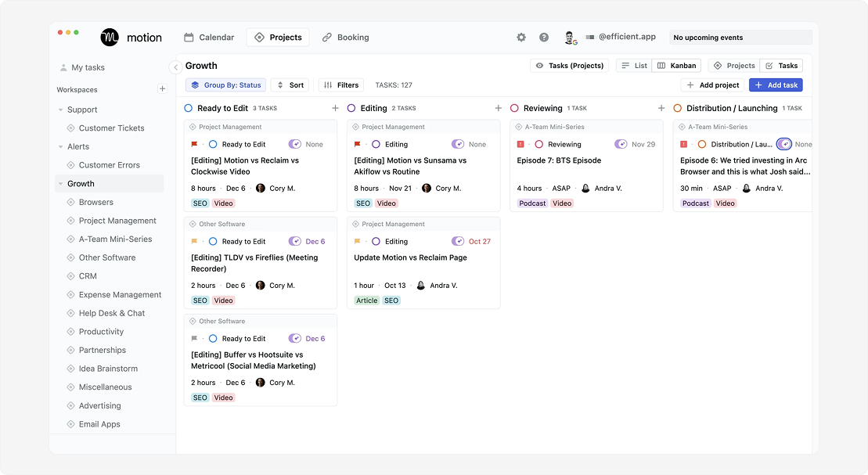Click the Reviewing column header
The image size is (868, 475).
[542, 108]
